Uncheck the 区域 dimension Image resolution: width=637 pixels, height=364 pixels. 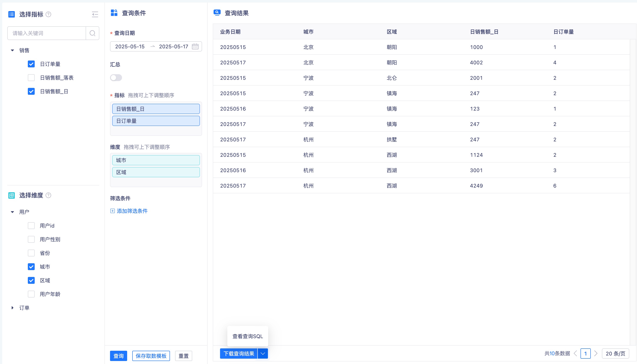pyautogui.click(x=31, y=281)
